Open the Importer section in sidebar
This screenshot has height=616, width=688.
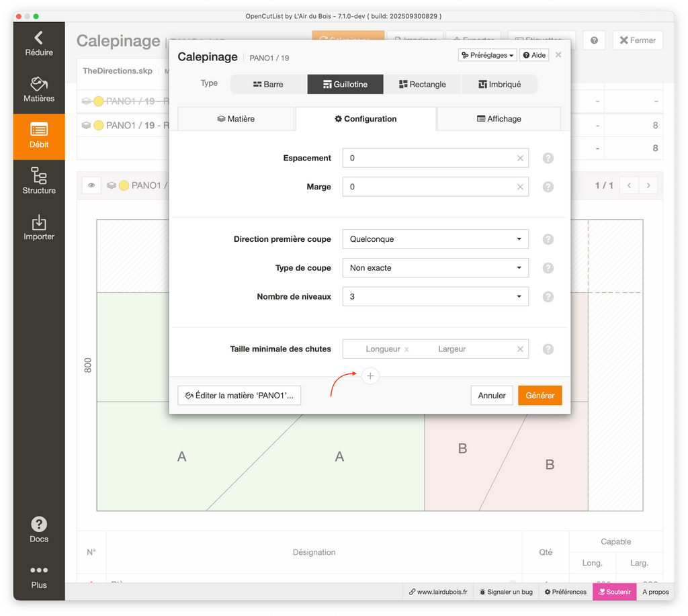[39, 227]
